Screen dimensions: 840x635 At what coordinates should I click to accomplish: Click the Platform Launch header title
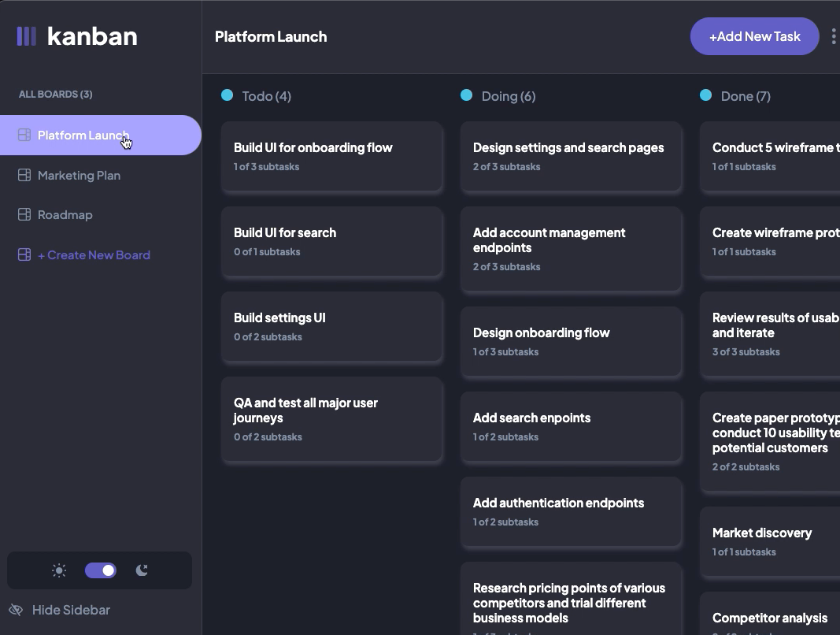271,36
